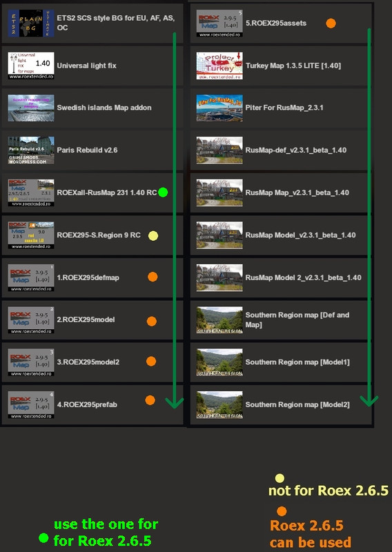Click the 'Paris Rebuild v2.6' mod name
This screenshot has width=392, height=552.
pyautogui.click(x=87, y=150)
